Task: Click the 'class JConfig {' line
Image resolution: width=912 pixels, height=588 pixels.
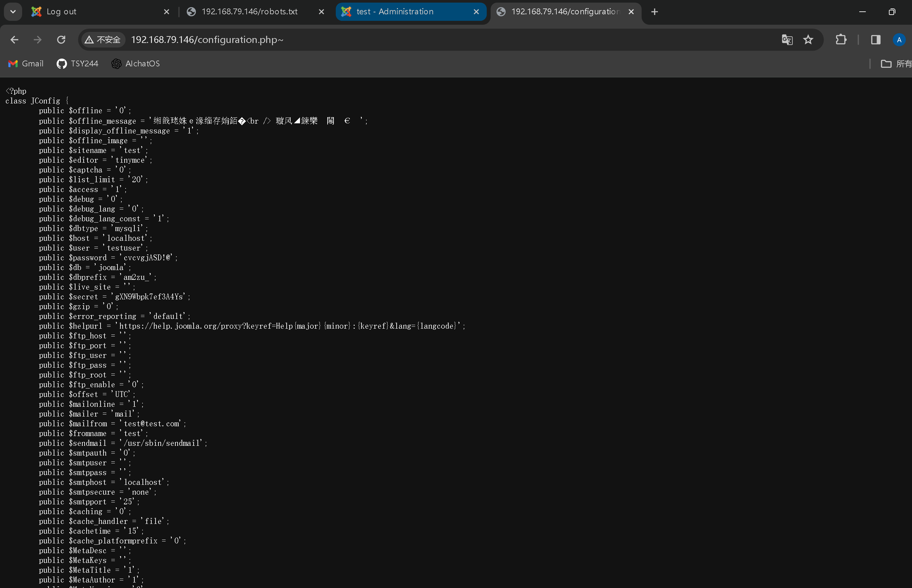Action: coord(37,101)
